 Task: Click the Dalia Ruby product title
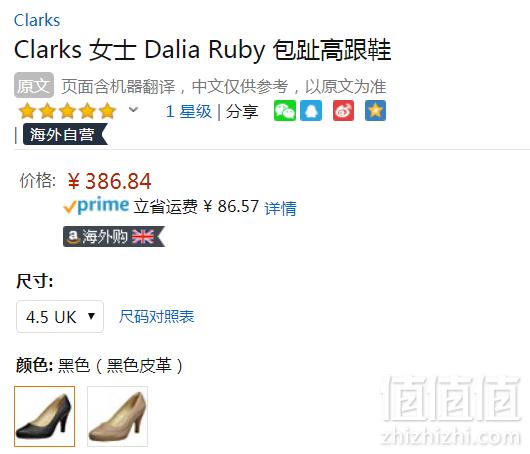click(203, 50)
